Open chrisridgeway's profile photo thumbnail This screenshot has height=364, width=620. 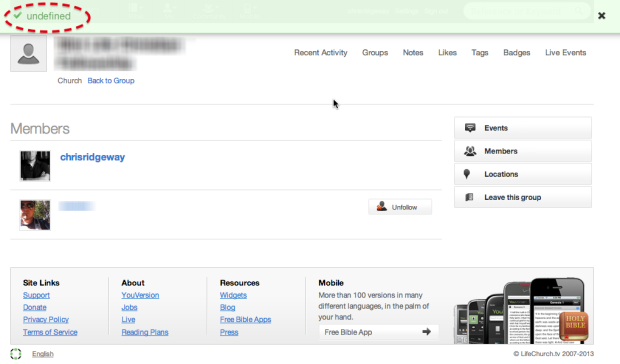click(35, 166)
